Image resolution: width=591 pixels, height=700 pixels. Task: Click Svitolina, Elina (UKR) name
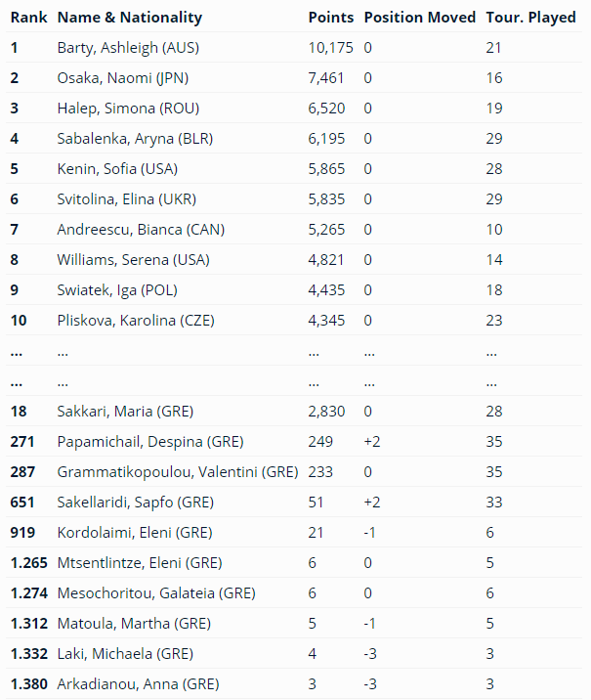(x=127, y=198)
